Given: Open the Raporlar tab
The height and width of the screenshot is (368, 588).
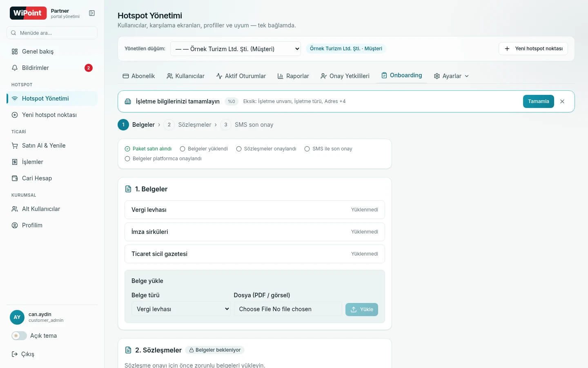Looking at the screenshot, I should pyautogui.click(x=293, y=76).
